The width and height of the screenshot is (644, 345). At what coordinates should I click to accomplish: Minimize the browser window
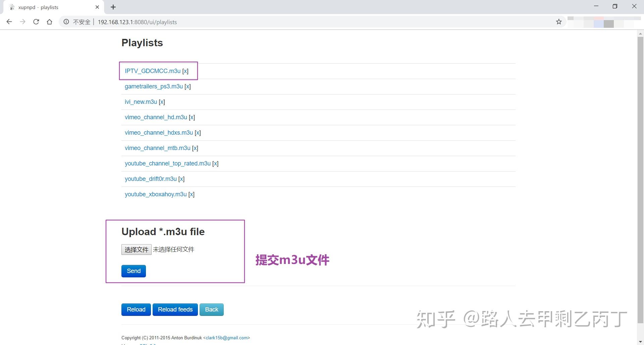[x=596, y=6]
